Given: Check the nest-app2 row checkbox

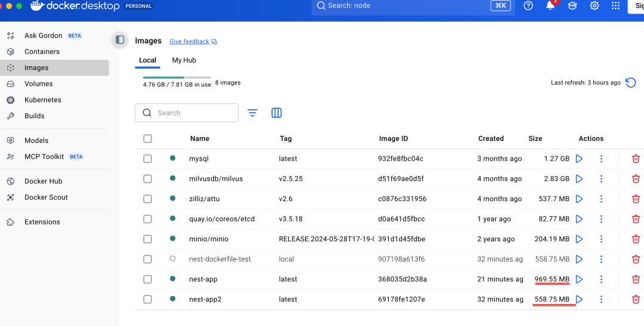Looking at the screenshot, I should click(x=147, y=299).
